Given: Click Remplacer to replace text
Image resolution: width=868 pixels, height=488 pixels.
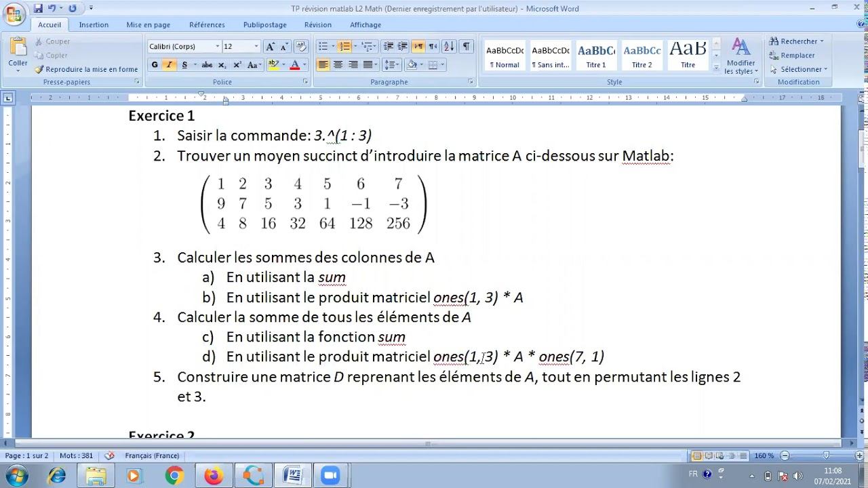Looking at the screenshot, I should click(792, 56).
